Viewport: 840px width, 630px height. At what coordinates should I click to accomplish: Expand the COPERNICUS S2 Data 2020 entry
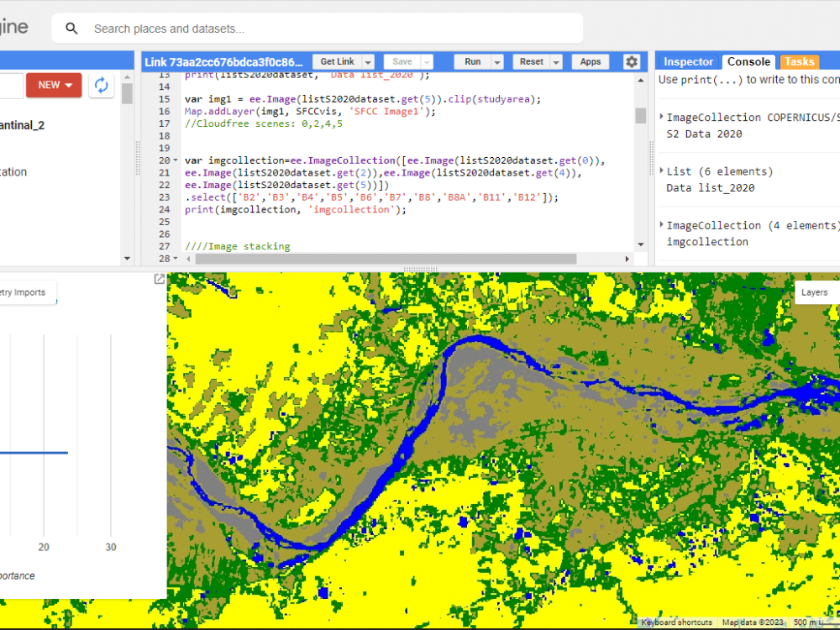click(x=660, y=117)
